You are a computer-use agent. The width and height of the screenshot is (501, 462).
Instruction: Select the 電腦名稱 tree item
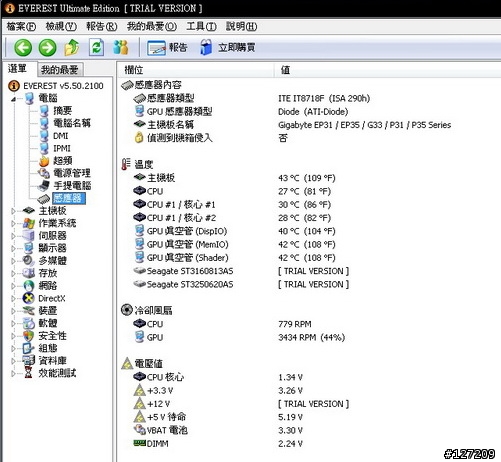click(x=72, y=123)
